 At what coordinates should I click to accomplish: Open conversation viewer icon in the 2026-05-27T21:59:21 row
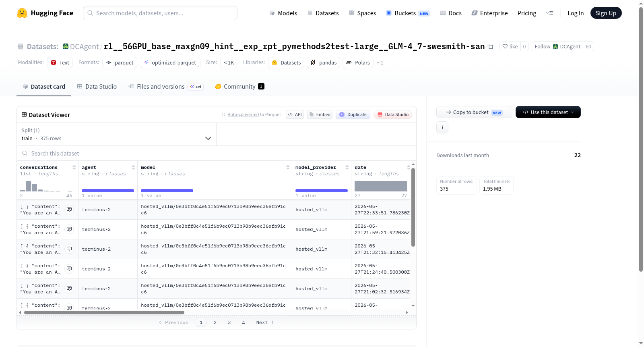coord(69,229)
